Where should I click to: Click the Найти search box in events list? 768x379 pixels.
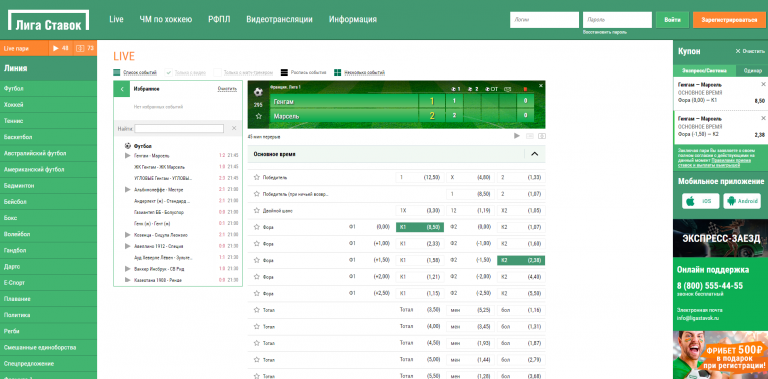[x=179, y=128]
